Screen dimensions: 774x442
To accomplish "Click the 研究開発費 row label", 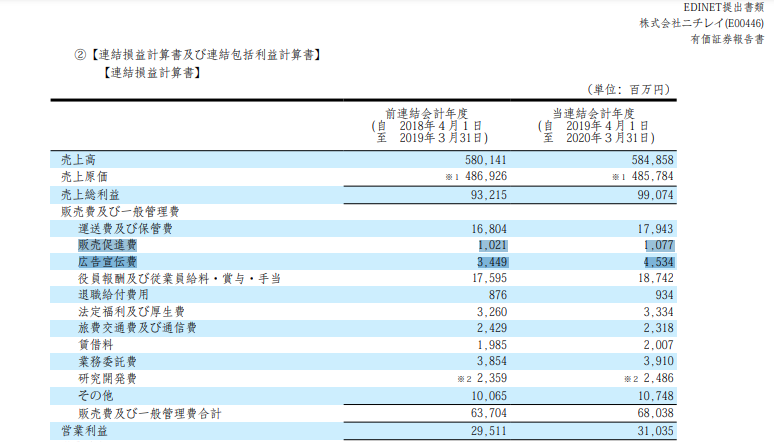I will click(108, 379).
